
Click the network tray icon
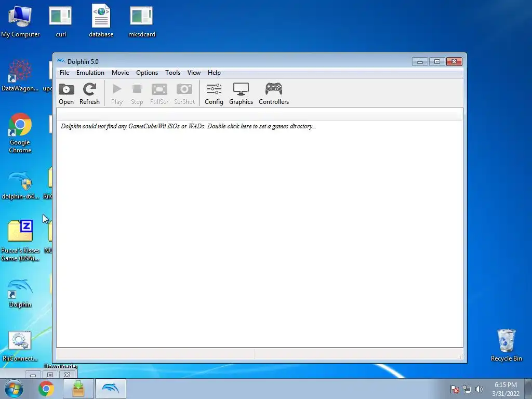pyautogui.click(x=467, y=389)
